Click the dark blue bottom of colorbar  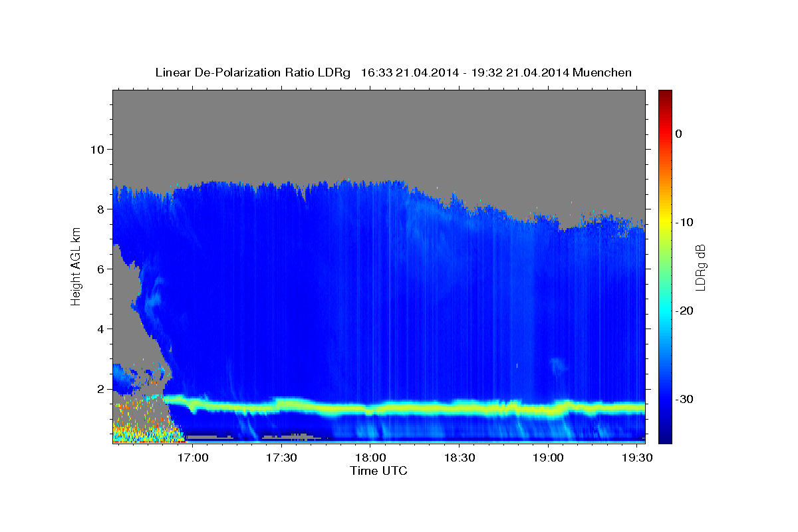point(665,438)
